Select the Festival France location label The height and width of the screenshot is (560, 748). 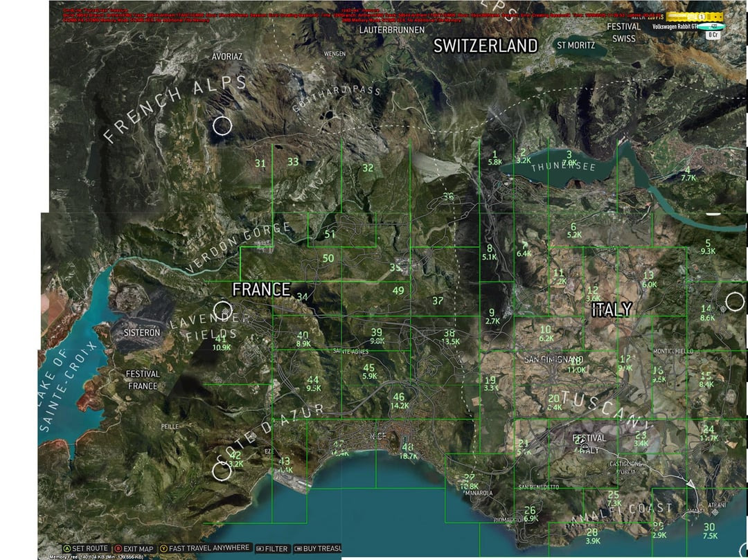[143, 380]
